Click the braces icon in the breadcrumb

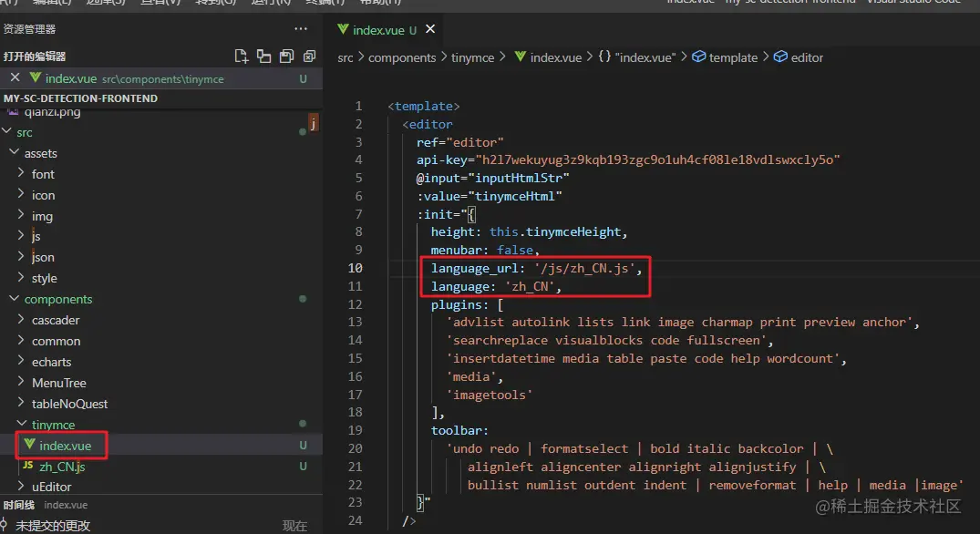tap(603, 56)
